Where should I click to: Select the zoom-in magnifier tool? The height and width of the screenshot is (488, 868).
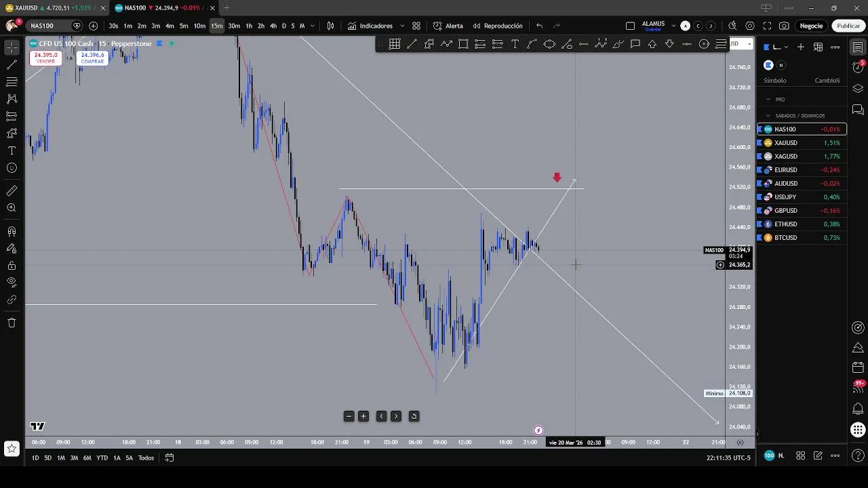coord(12,208)
